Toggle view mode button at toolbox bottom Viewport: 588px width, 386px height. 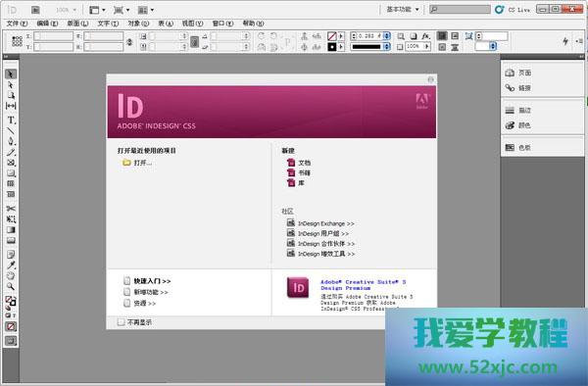11,341
